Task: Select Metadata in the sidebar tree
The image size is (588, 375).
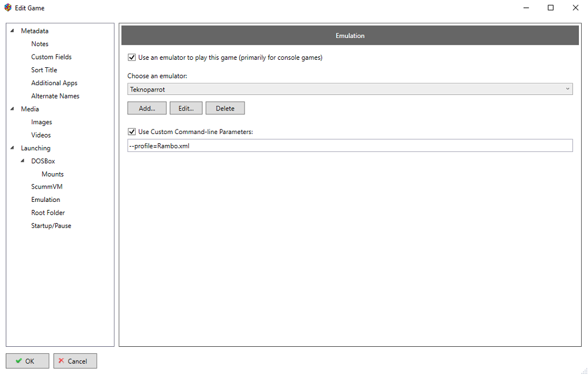Action: click(x=35, y=30)
